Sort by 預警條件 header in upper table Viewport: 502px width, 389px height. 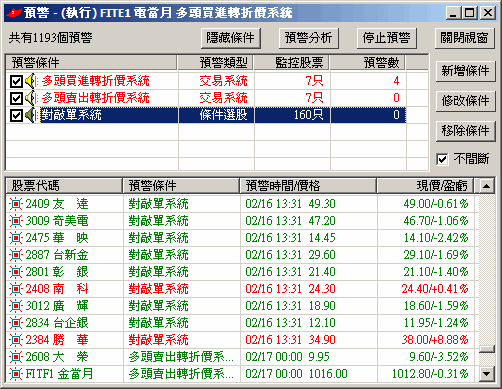point(91,62)
